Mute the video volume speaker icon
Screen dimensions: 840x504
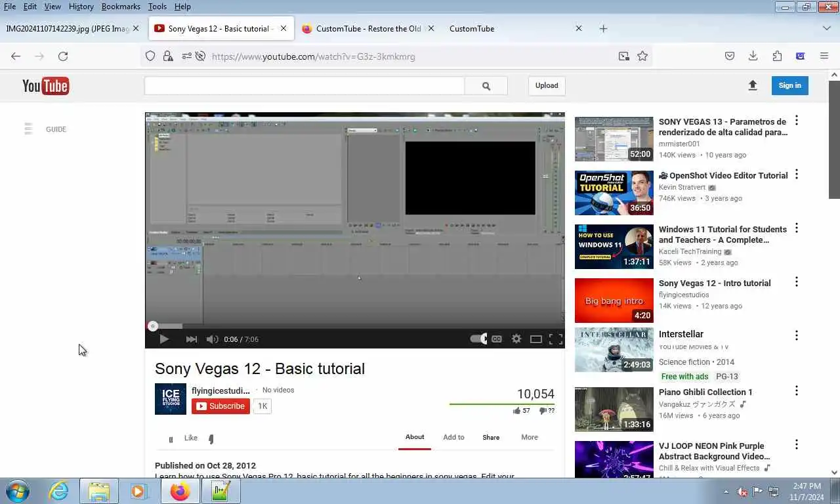pos(212,339)
